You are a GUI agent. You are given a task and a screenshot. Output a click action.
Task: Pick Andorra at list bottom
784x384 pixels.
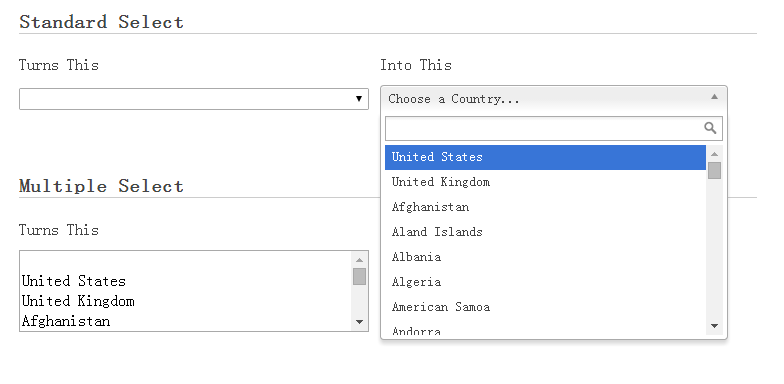545,329
